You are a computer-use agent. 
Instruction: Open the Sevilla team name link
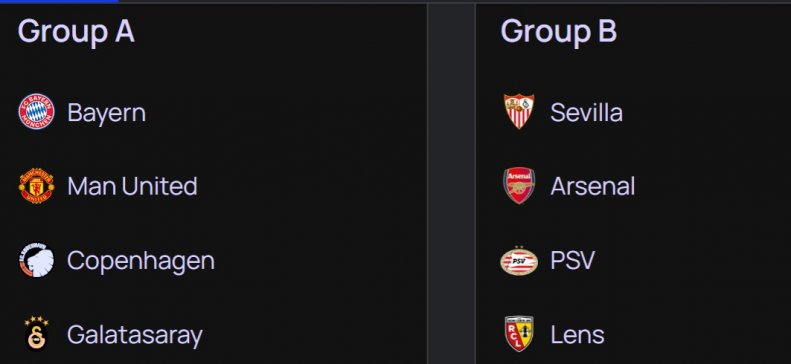point(586,112)
